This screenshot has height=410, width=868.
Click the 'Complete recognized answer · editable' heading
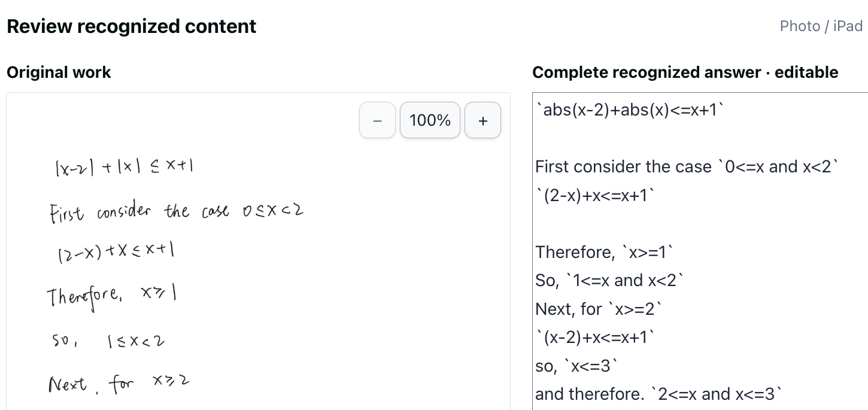click(x=685, y=72)
